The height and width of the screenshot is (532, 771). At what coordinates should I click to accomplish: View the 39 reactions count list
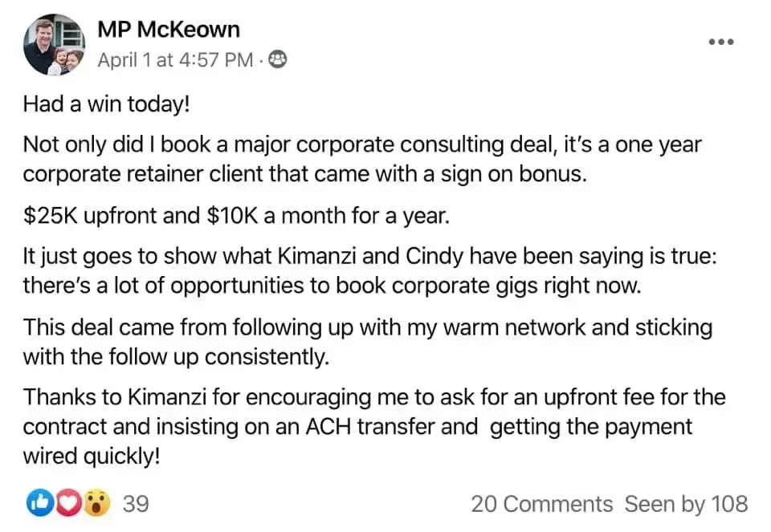(x=135, y=503)
